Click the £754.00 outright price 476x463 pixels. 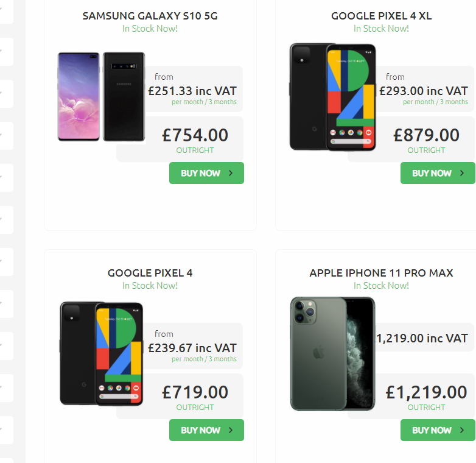pyautogui.click(x=195, y=135)
